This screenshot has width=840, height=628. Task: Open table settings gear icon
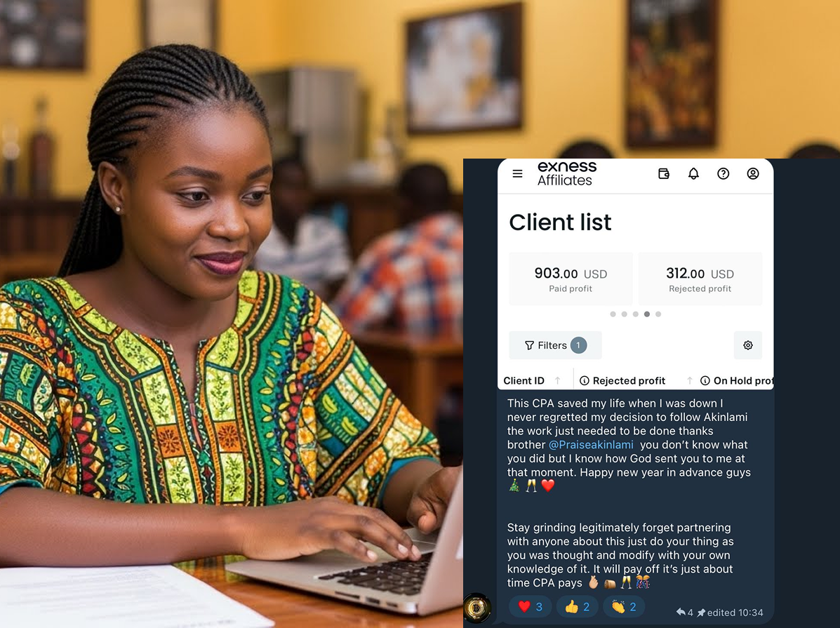click(x=748, y=345)
